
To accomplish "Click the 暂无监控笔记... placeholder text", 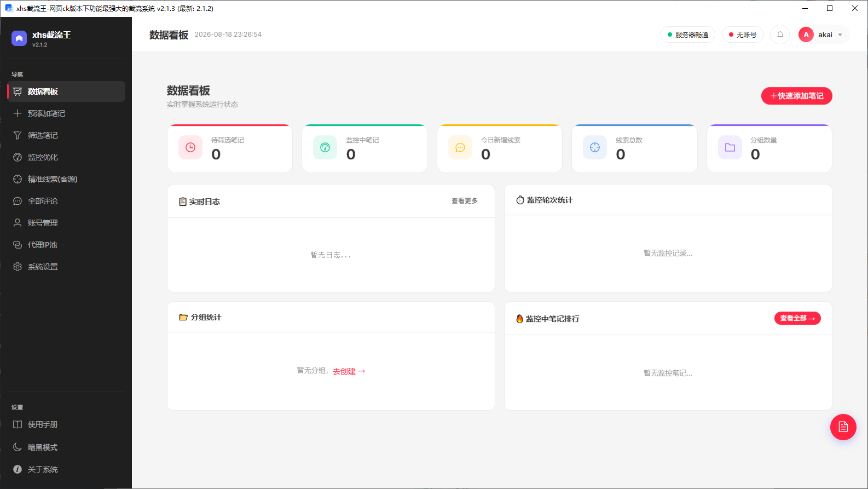I will click(668, 373).
